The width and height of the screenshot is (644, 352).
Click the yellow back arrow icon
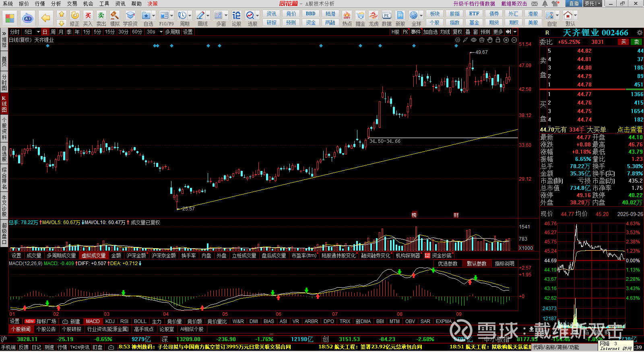(x=45, y=18)
